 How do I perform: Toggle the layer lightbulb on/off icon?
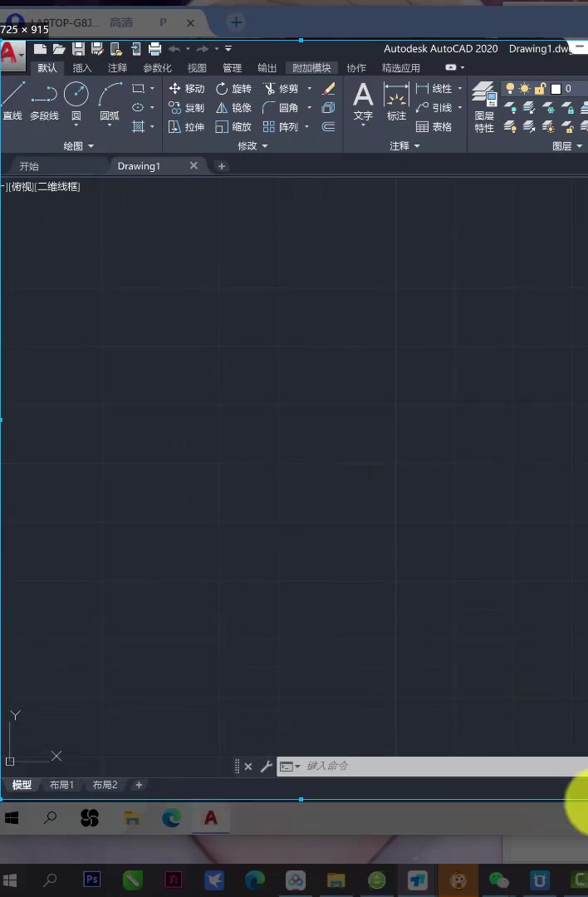510,89
